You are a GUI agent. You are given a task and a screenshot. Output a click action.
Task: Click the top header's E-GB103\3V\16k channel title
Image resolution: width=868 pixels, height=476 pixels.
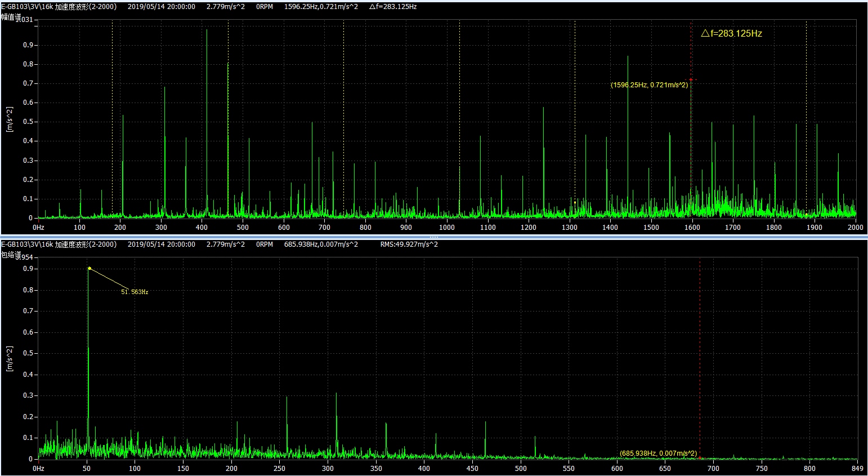(x=59, y=7)
